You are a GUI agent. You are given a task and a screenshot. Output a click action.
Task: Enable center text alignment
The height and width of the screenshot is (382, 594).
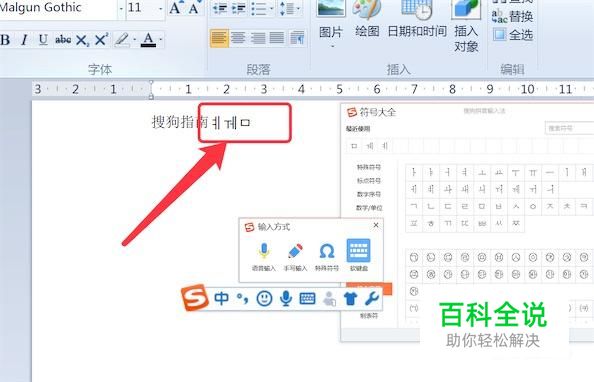tap(238, 38)
